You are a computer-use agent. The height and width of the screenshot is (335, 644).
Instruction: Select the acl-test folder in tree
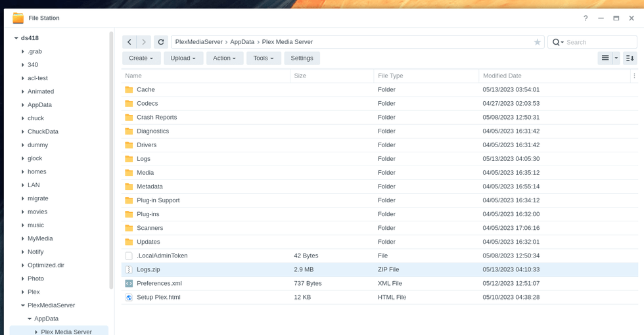(38, 78)
